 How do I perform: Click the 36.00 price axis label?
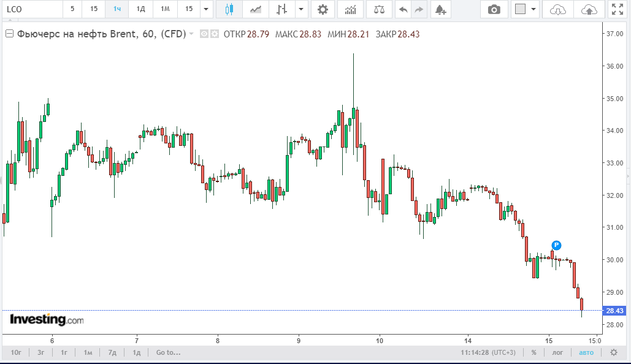coord(614,66)
